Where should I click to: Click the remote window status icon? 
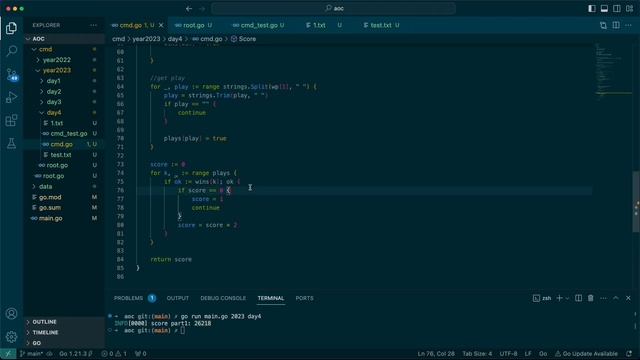pyautogui.click(x=8, y=354)
